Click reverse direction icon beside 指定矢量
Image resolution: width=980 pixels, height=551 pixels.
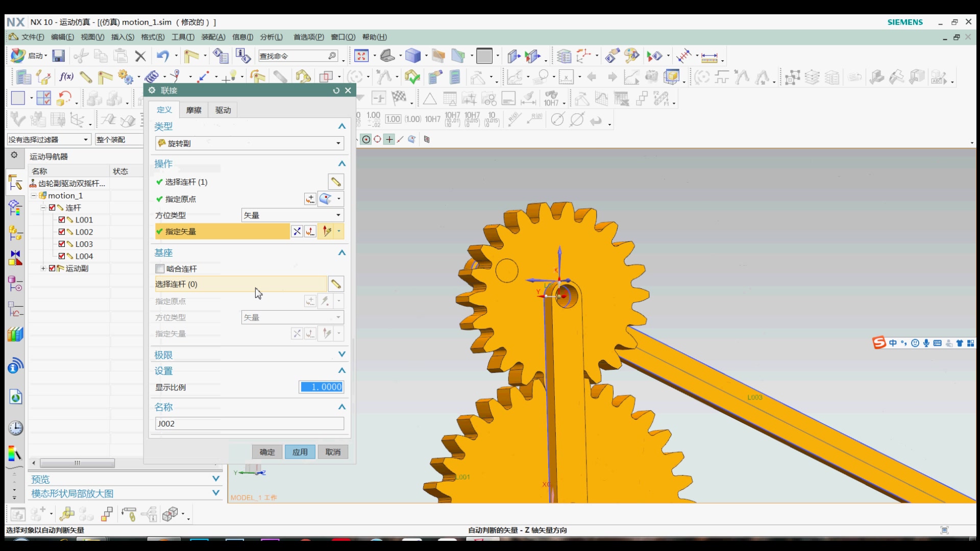pyautogui.click(x=297, y=232)
